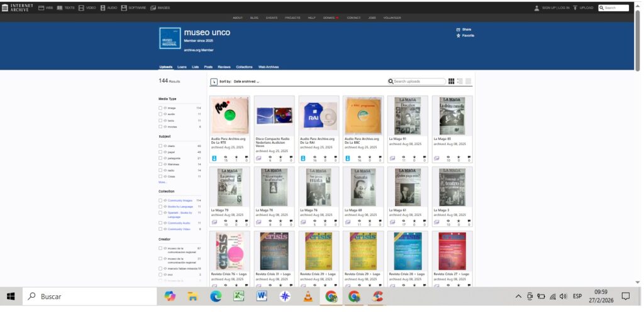Image resolution: width=644 pixels, height=316 pixels.
Task: Open the Donate menu item
Action: 330,18
